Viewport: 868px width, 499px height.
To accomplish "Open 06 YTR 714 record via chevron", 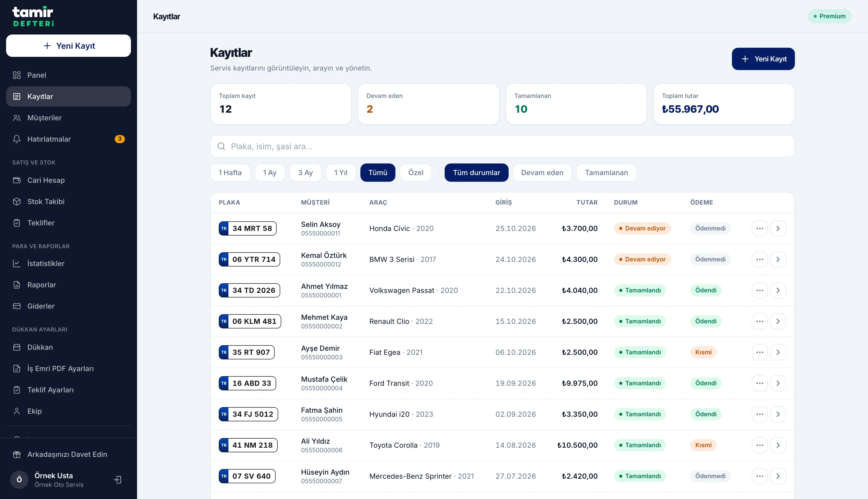I will [778, 259].
